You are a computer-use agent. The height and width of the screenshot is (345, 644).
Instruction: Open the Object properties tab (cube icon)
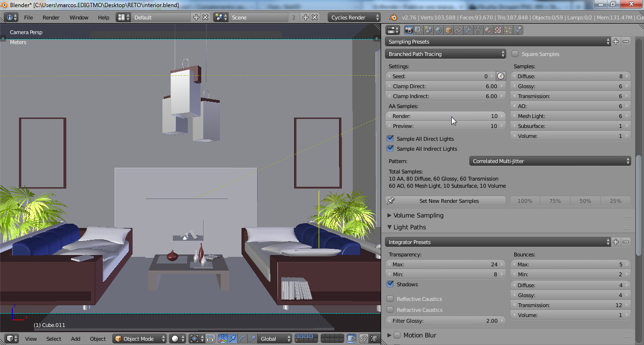448,30
